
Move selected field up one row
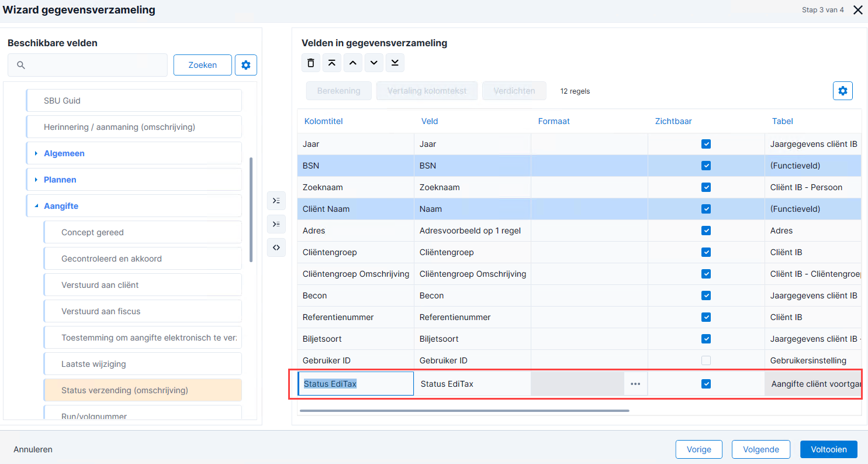pyautogui.click(x=352, y=63)
